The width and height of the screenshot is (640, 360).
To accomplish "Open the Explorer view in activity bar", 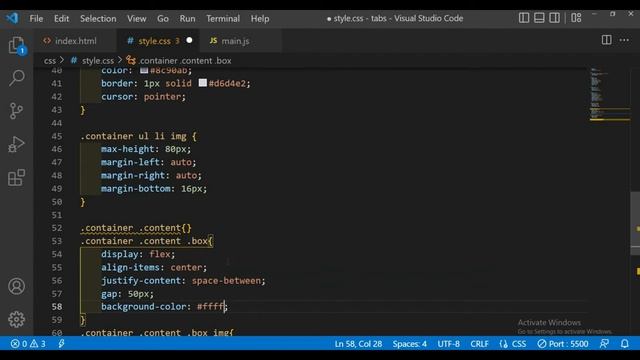I will [x=16, y=45].
